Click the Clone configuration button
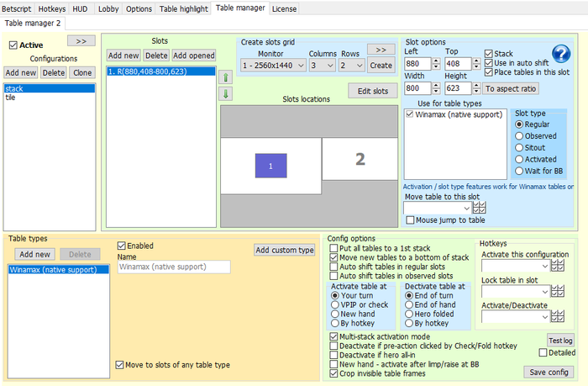Viewport: 588px width, 386px height. [x=82, y=72]
